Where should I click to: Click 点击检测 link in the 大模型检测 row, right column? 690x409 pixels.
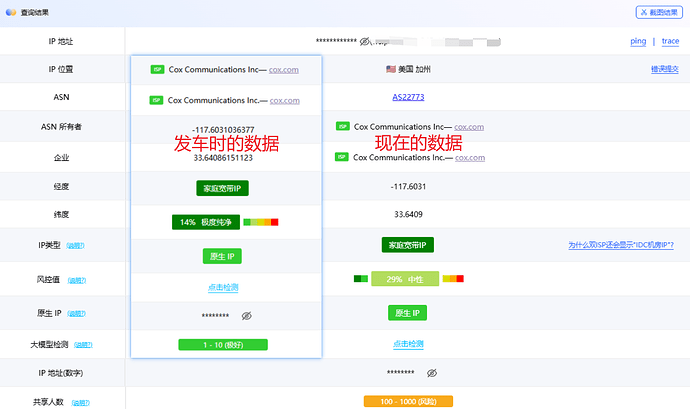coord(408,344)
